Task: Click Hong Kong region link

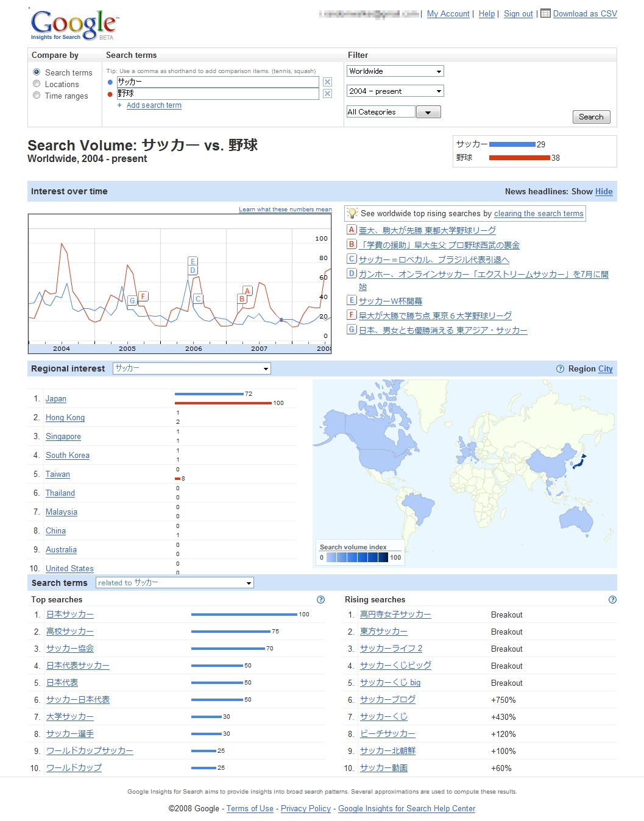Action: pyautogui.click(x=65, y=417)
